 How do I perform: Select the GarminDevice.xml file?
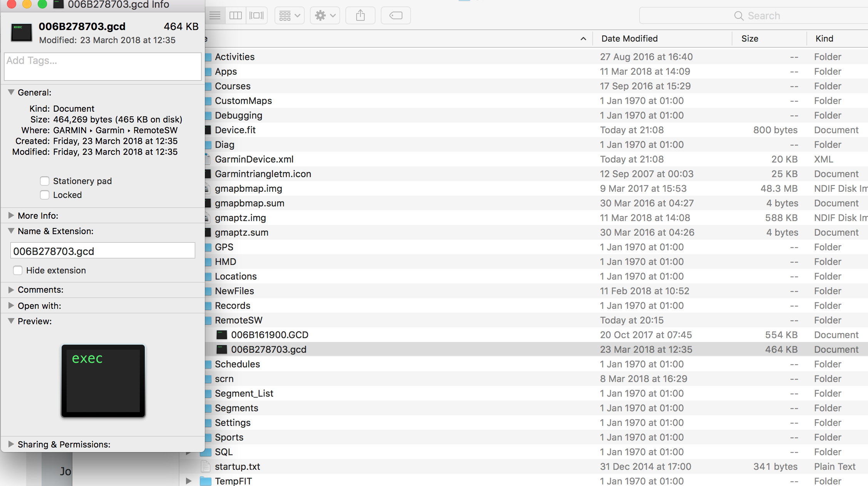click(254, 159)
